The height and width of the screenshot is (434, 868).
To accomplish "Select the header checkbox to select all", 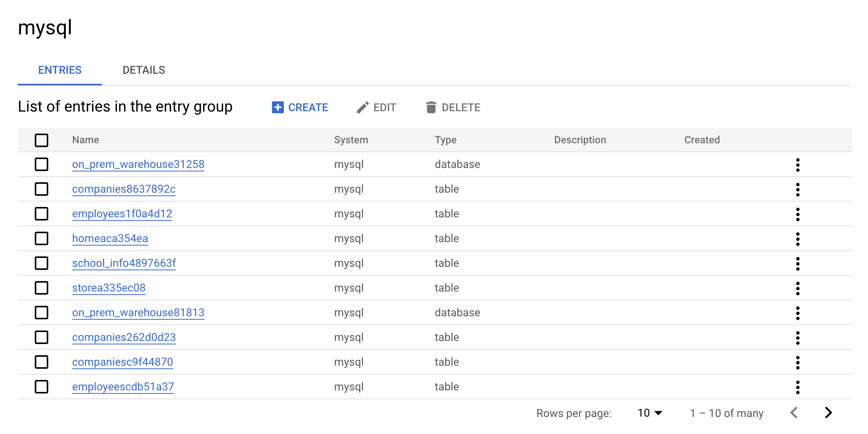I will tap(42, 139).
